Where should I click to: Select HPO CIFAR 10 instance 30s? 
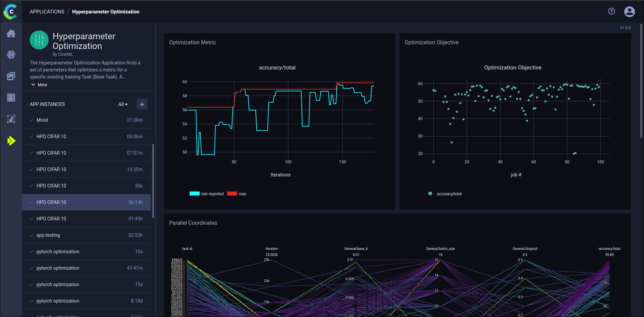click(x=86, y=186)
